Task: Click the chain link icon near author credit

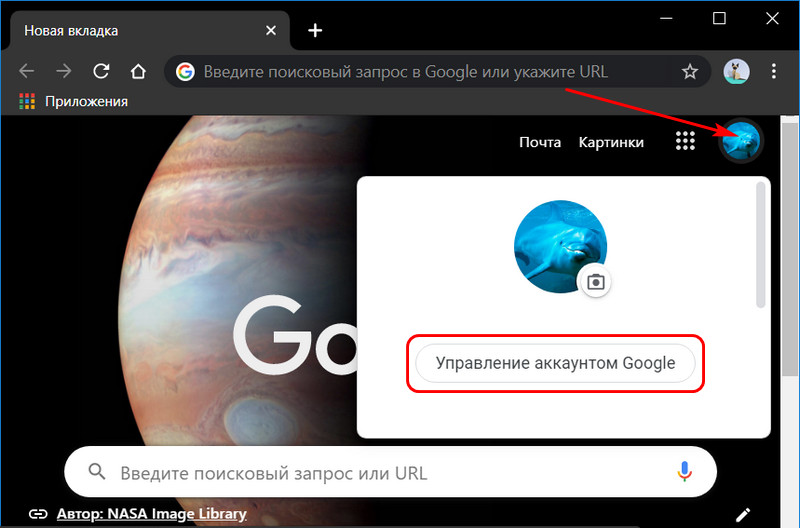Action: coord(38,514)
